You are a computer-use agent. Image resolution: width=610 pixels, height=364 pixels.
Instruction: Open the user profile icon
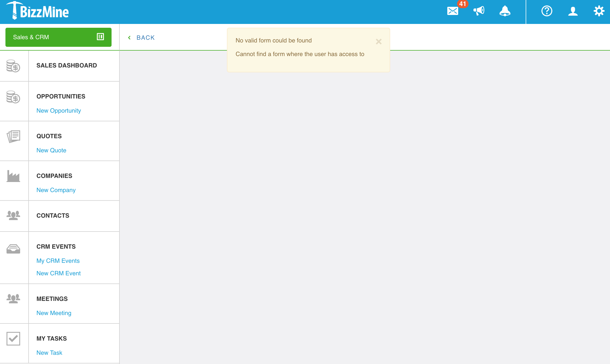pos(573,11)
